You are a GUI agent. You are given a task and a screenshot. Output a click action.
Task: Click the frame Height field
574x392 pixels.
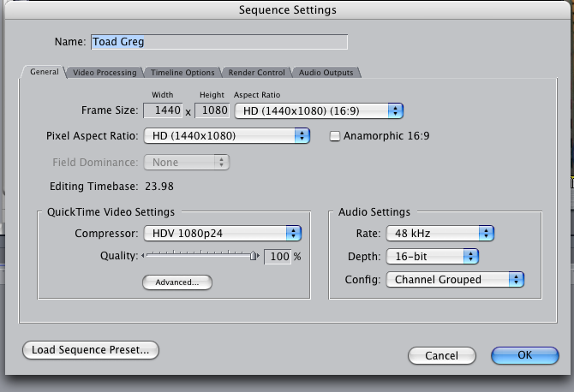(212, 110)
